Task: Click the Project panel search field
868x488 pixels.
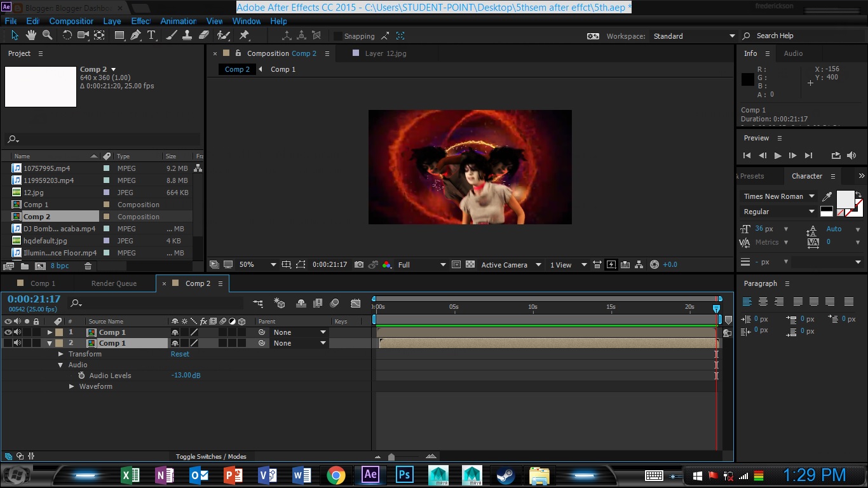Action: click(102, 139)
